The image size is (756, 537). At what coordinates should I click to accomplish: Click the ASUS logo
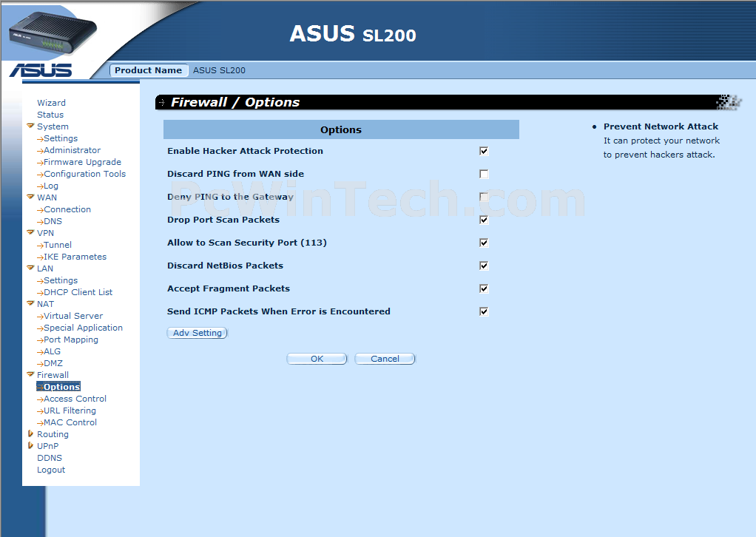41,70
